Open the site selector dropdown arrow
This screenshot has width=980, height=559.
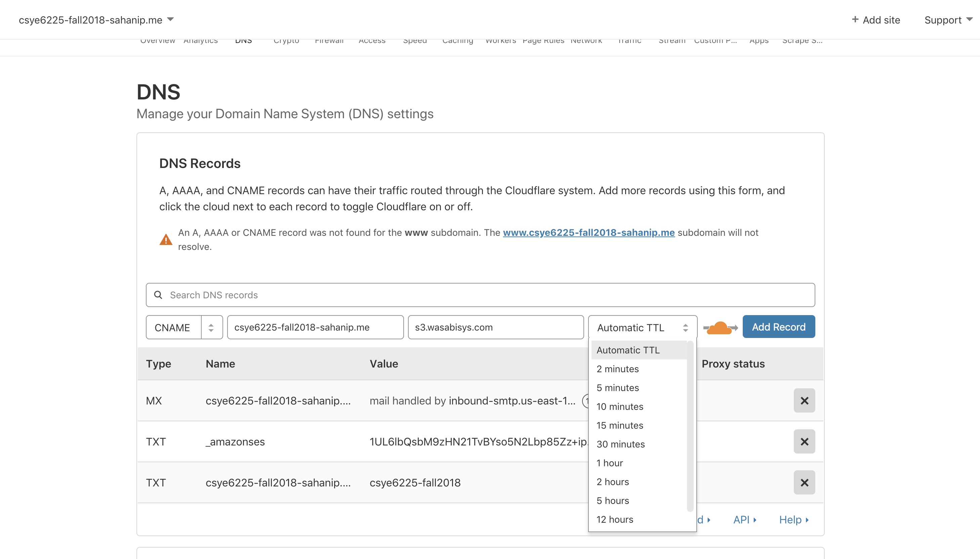click(170, 19)
